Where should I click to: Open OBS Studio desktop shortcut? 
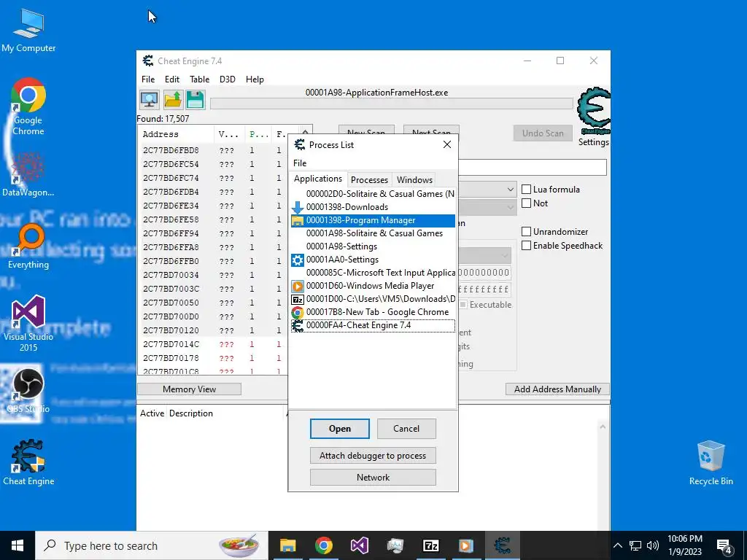[28, 391]
